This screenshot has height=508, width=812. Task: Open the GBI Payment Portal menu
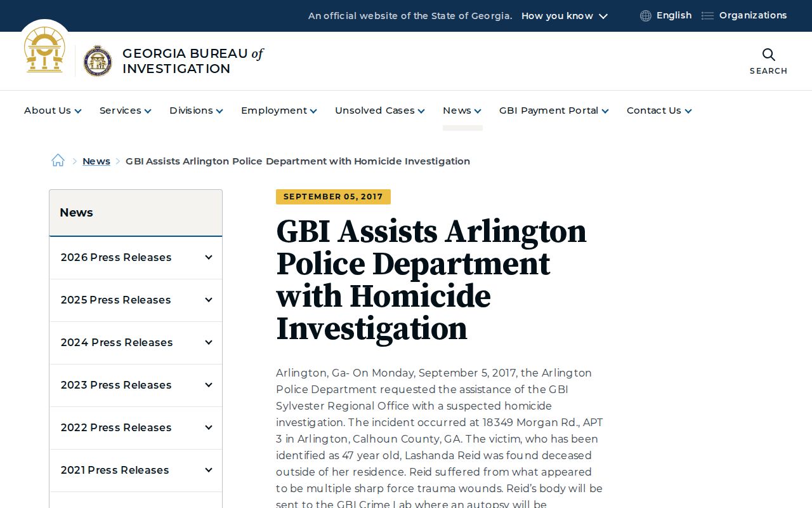pyautogui.click(x=554, y=110)
